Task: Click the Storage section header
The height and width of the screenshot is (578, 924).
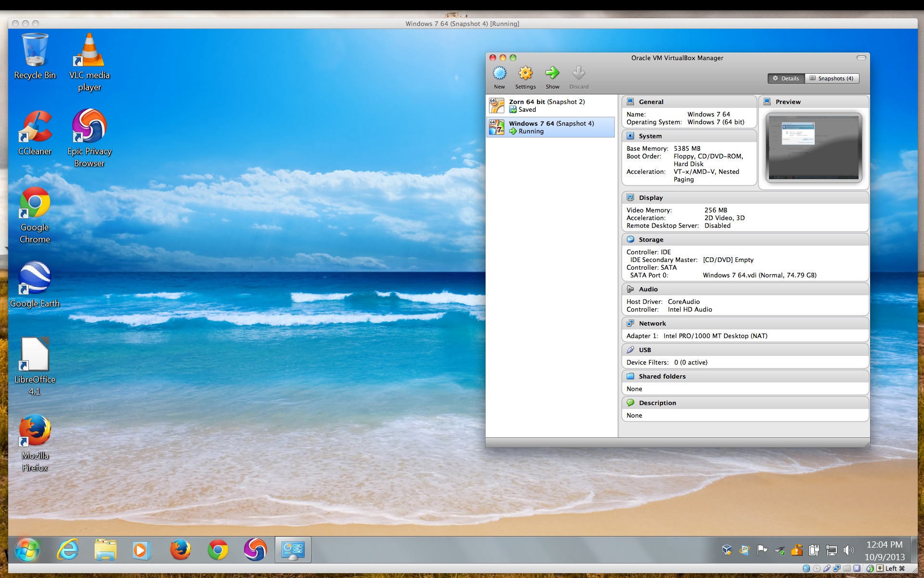Action: tap(651, 239)
